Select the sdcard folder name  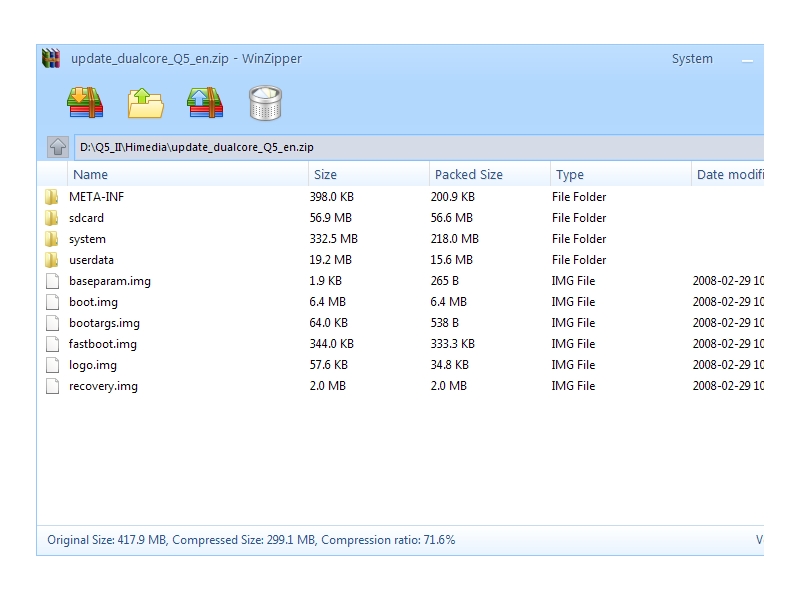pos(86,218)
